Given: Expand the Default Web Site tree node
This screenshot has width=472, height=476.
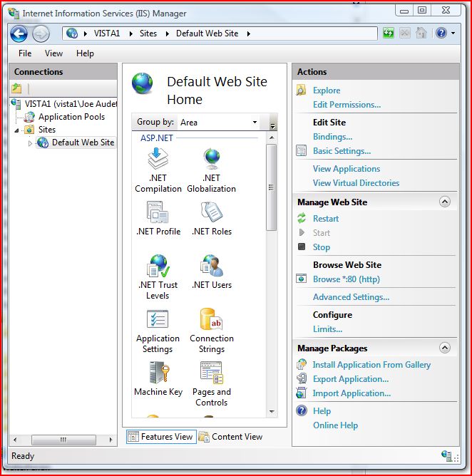Looking at the screenshot, I should [x=30, y=143].
